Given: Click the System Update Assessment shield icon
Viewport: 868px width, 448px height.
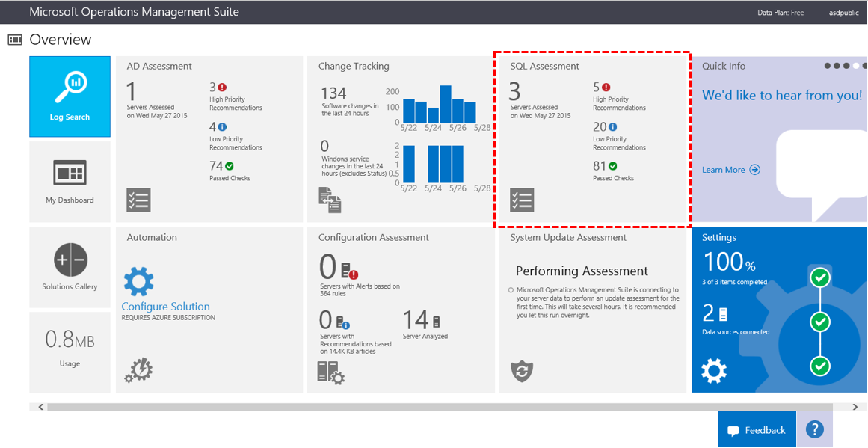Looking at the screenshot, I should pyautogui.click(x=522, y=369).
